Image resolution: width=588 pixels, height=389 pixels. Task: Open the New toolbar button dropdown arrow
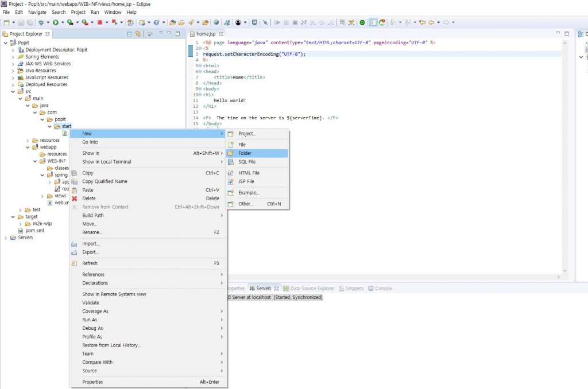coord(13,22)
